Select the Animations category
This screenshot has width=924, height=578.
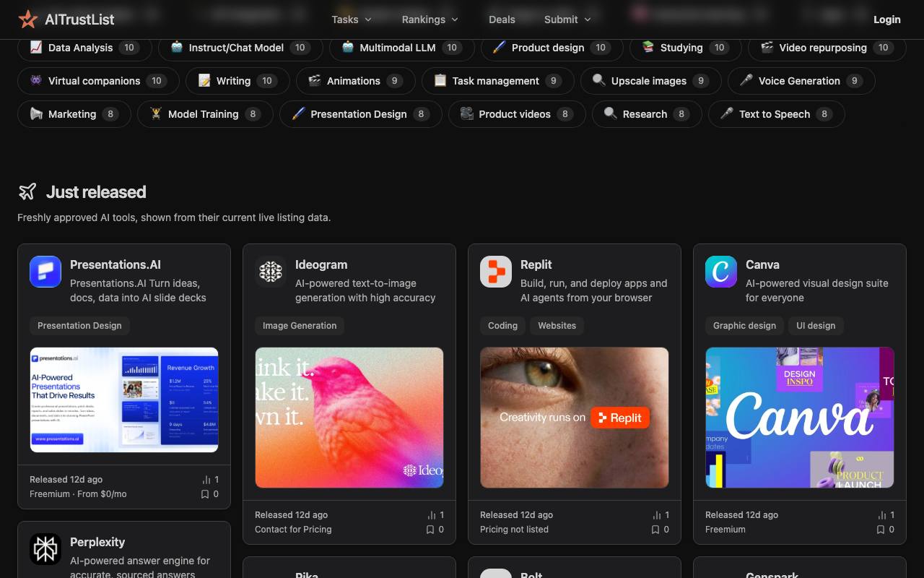(x=355, y=81)
